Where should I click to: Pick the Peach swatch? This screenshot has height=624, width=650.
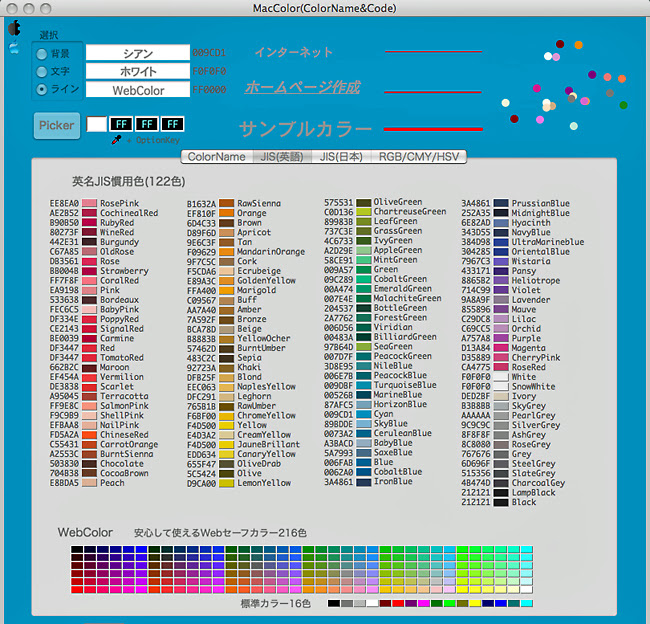pyautogui.click(x=89, y=483)
